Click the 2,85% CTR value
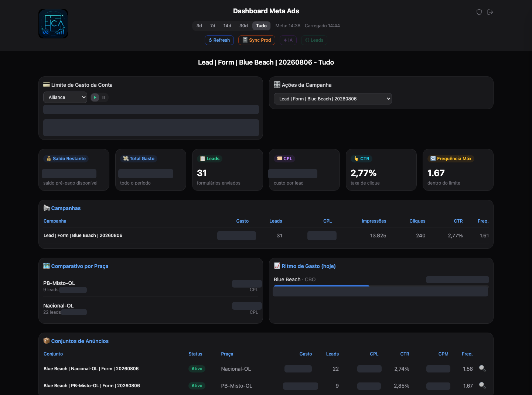 [x=402, y=386]
